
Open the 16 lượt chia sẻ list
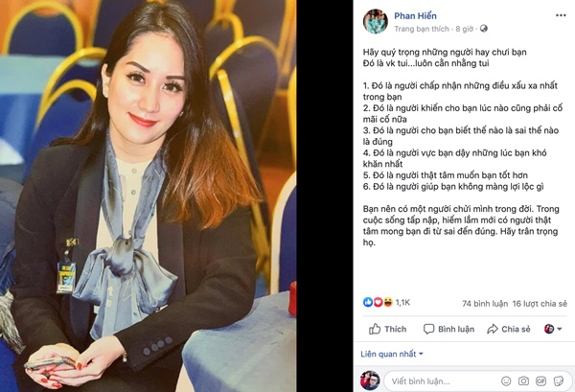tap(540, 304)
